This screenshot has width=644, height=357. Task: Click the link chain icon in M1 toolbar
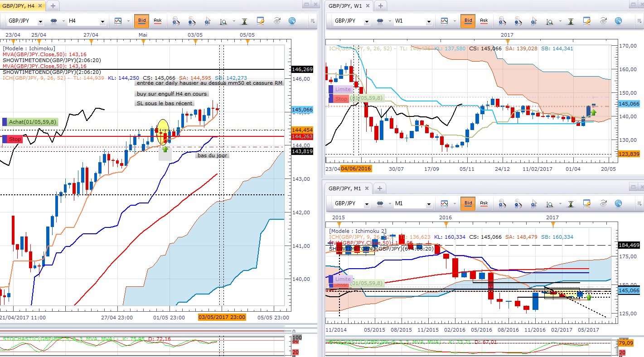coord(380,204)
